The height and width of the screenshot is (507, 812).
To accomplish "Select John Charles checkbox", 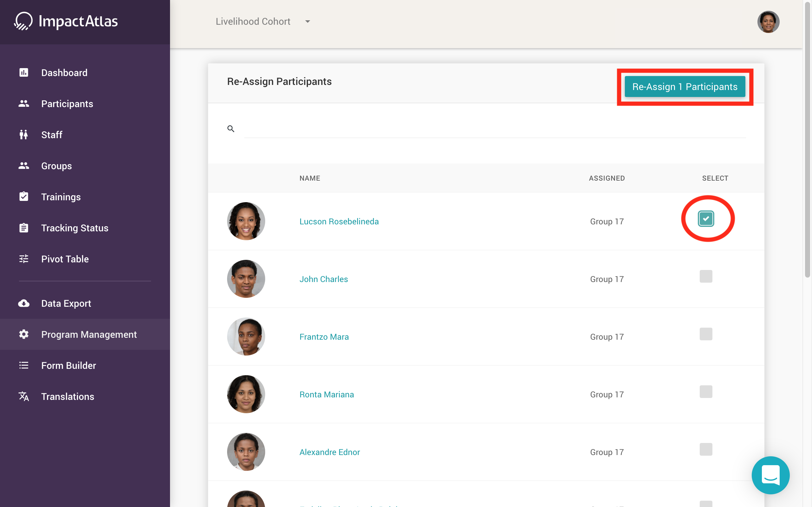I will click(706, 276).
